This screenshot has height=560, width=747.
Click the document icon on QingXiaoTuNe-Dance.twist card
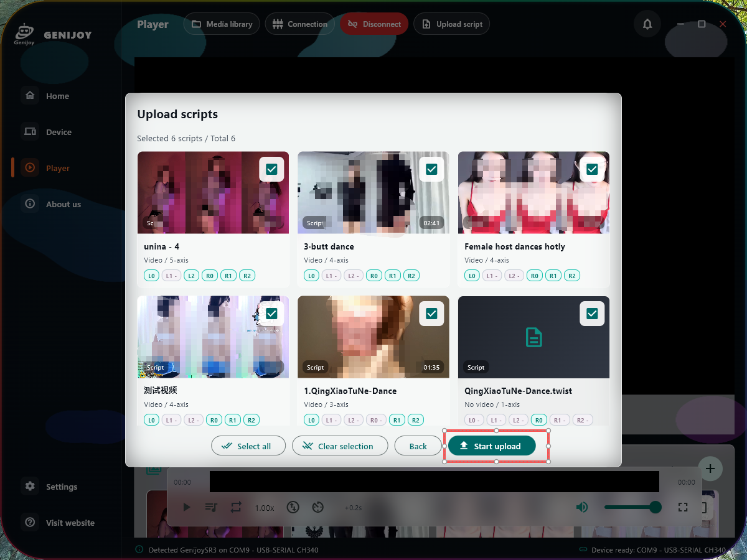[x=533, y=337]
